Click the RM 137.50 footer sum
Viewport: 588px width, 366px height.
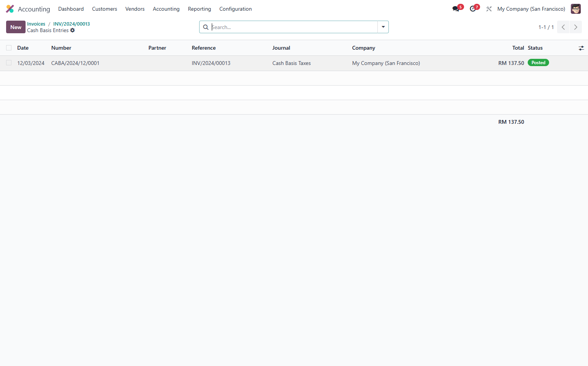click(x=511, y=122)
